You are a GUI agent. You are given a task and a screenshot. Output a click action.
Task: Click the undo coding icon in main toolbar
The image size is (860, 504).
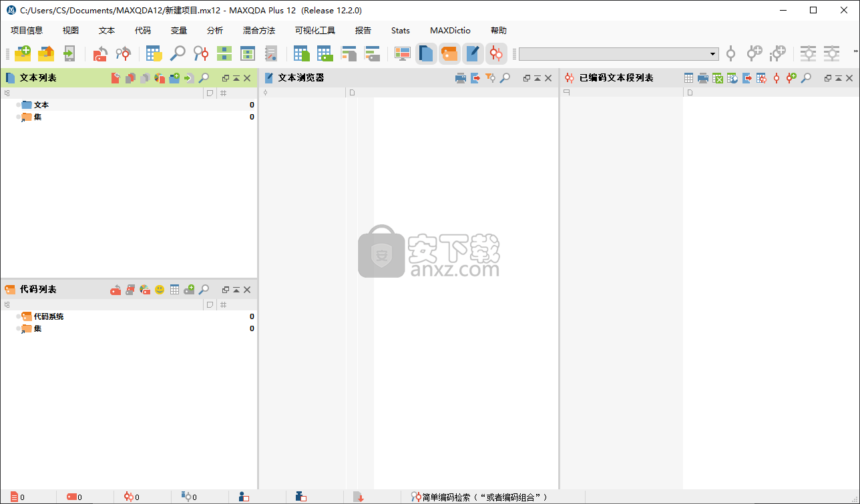point(100,53)
